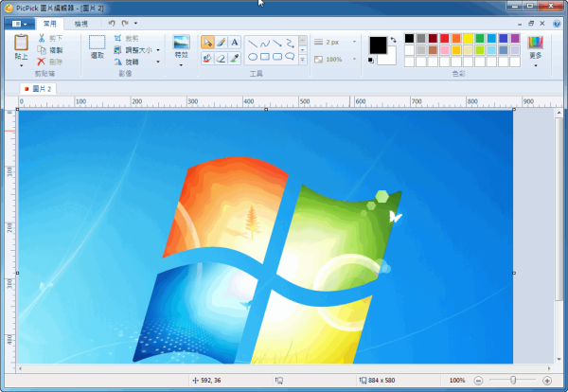Click the scroll-down arrow of vertical scrollbar

559,359
